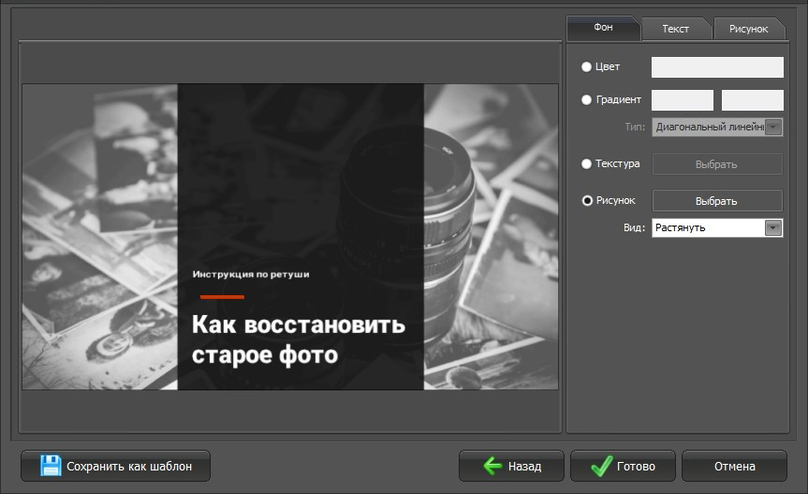The width and height of the screenshot is (808, 494).
Task: Click disabled Выбрать button next to Текстура
Action: 717,164
